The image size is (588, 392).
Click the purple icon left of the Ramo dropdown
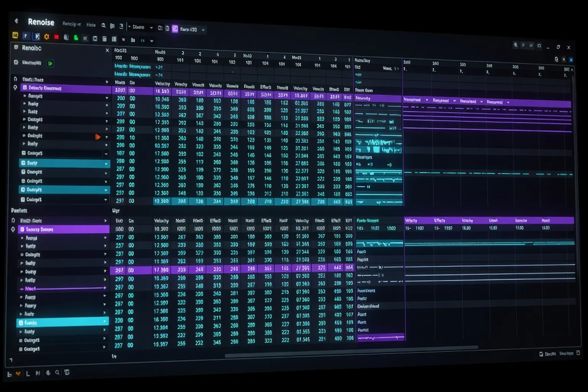pos(175,29)
